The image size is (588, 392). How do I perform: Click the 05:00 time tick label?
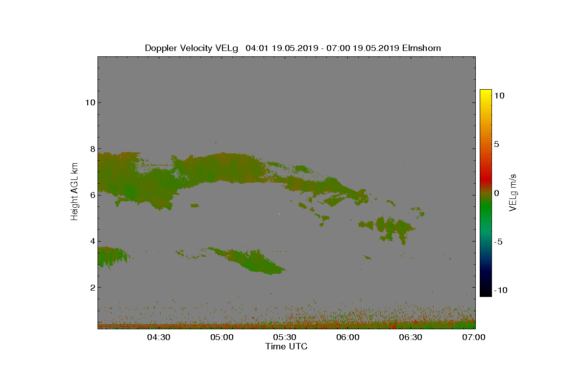coord(222,337)
